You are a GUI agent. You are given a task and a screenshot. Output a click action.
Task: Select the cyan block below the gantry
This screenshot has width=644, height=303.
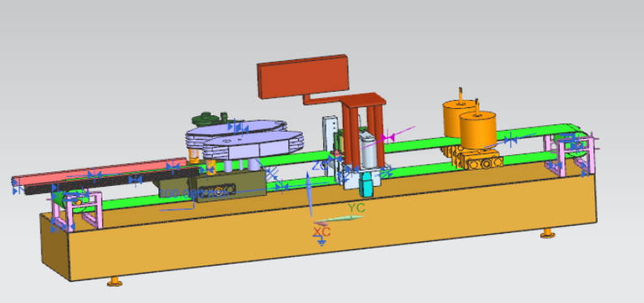pyautogui.click(x=365, y=184)
